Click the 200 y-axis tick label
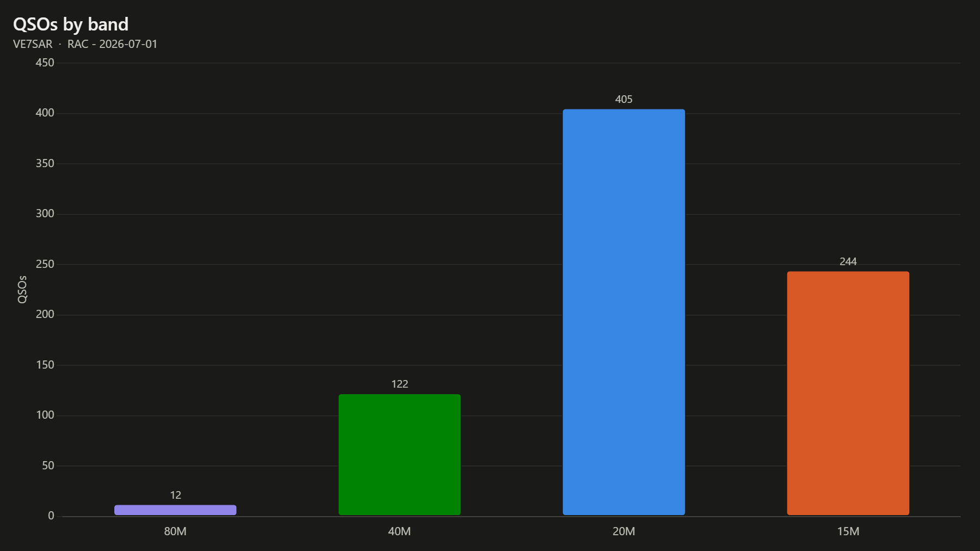This screenshot has width=980, height=551. tap(45, 314)
